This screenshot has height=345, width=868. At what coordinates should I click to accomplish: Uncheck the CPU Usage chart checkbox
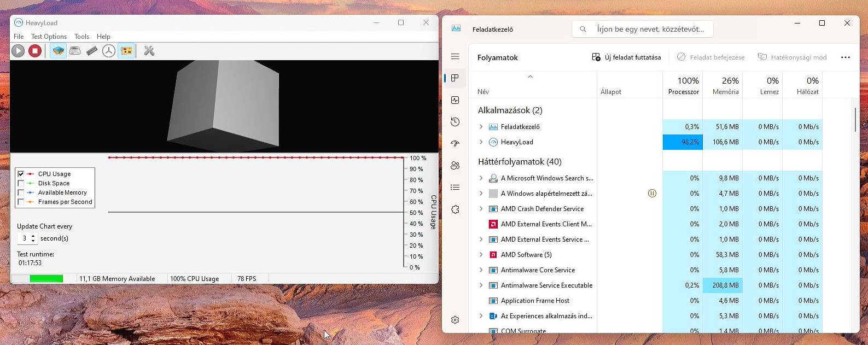(x=21, y=174)
